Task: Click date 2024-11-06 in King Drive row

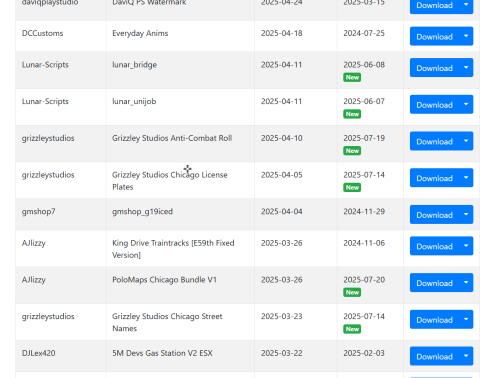Action: click(364, 243)
